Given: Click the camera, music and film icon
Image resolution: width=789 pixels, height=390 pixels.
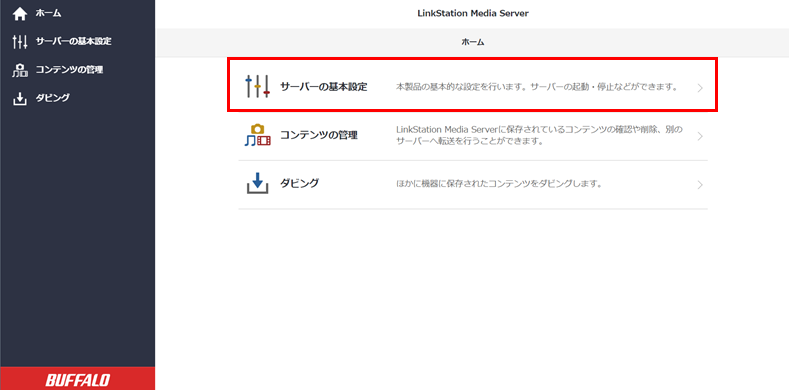Looking at the screenshot, I should pos(258,135).
